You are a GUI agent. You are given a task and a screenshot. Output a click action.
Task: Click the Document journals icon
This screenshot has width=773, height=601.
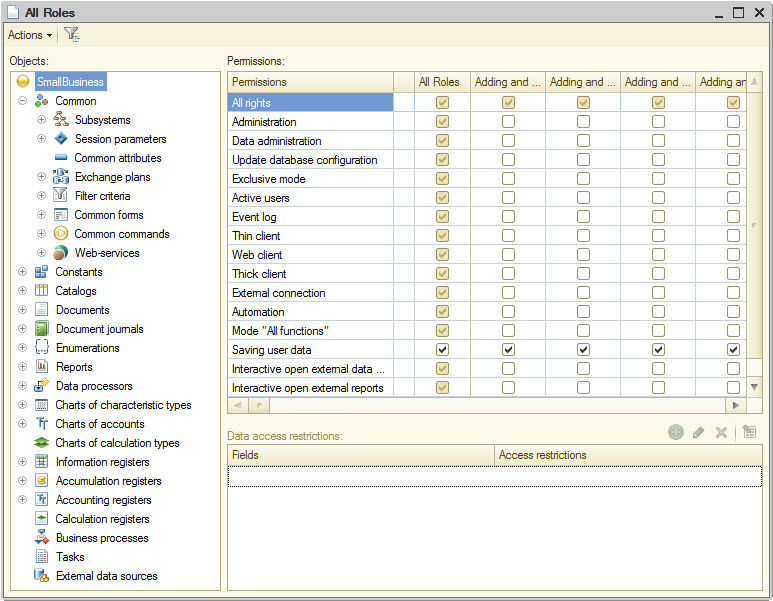[x=41, y=328]
